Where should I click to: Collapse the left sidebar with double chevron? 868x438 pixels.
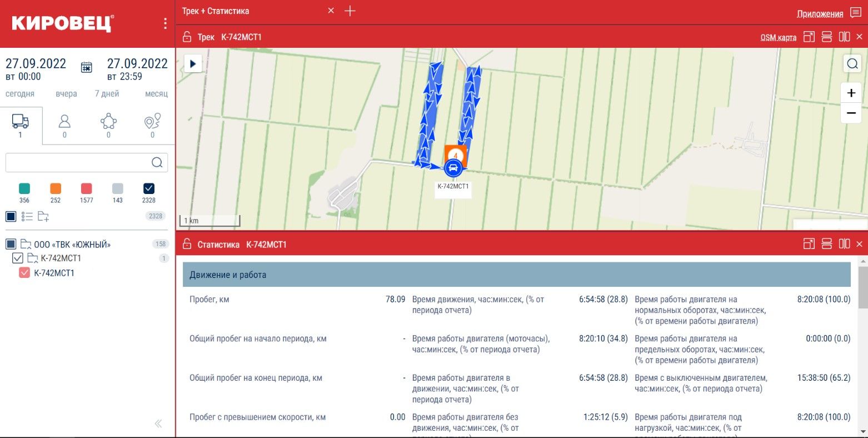(158, 424)
